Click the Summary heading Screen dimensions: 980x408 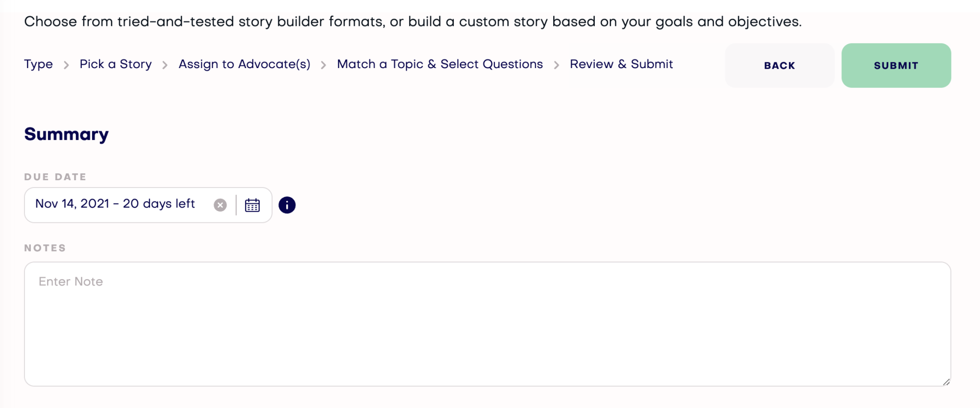[67, 134]
